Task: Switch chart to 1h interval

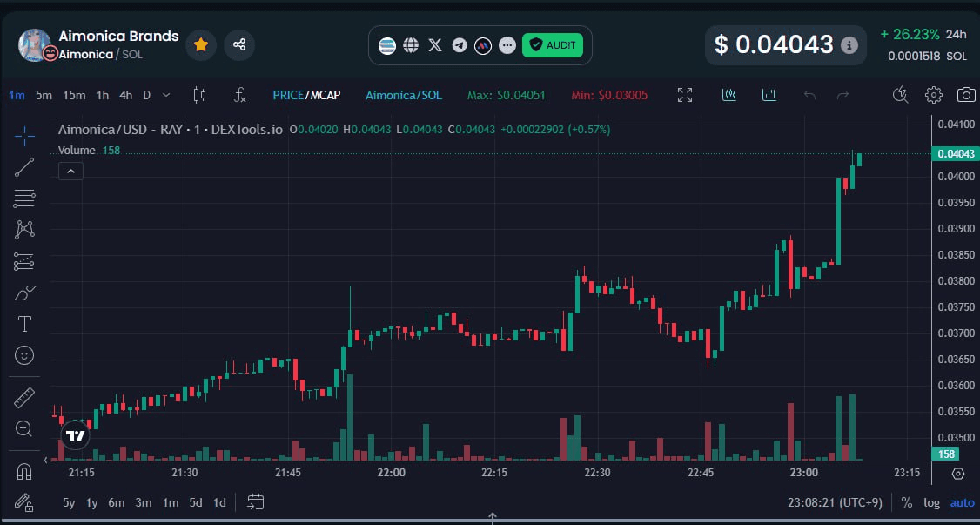Action: tap(103, 95)
